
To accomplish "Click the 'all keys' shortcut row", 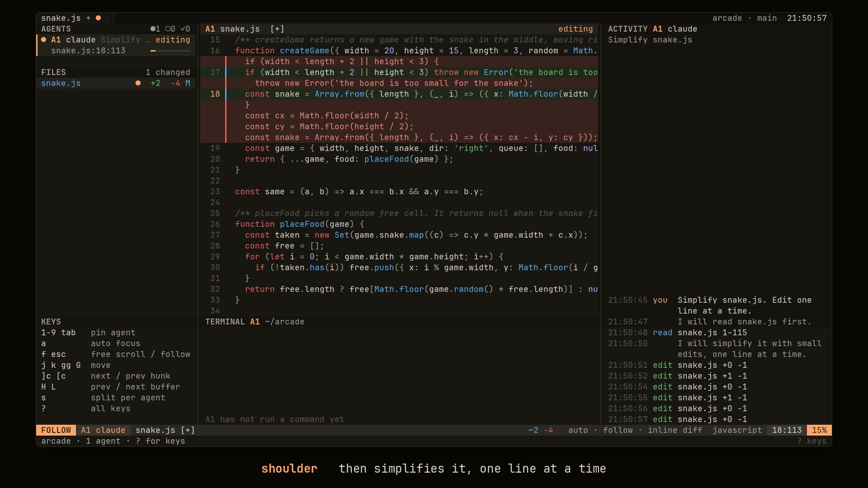I will (86, 408).
